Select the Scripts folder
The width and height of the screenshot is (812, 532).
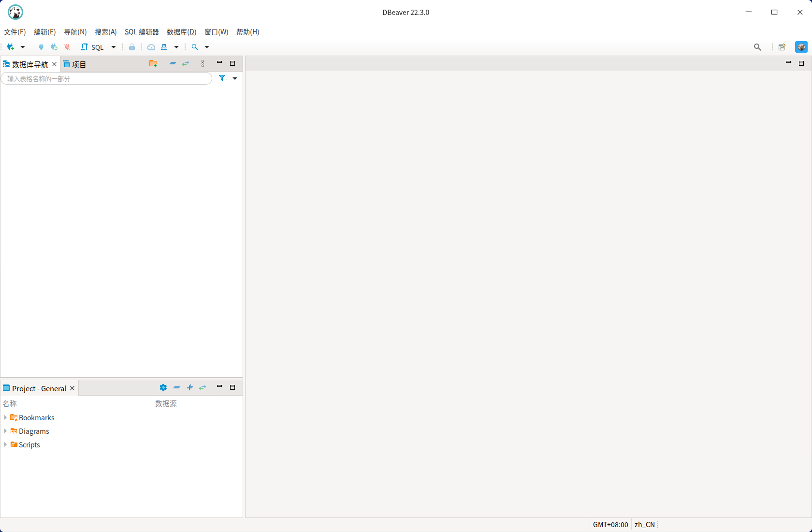click(25, 445)
